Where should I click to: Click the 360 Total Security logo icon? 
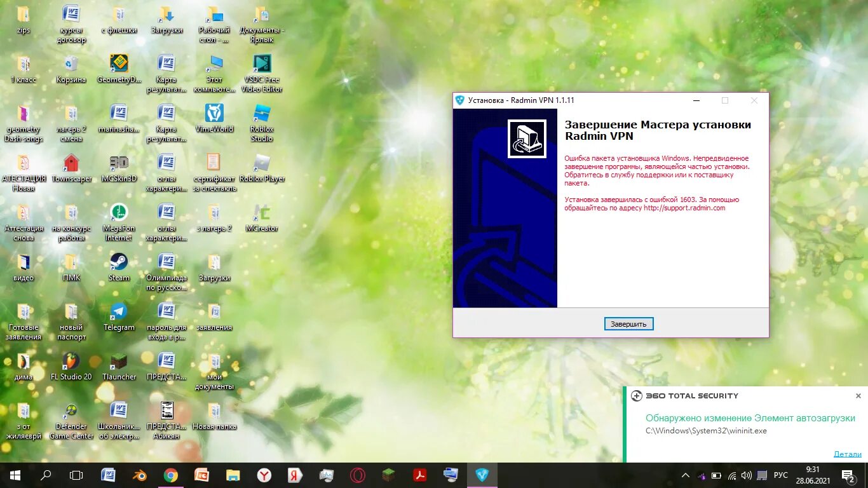[x=637, y=396]
